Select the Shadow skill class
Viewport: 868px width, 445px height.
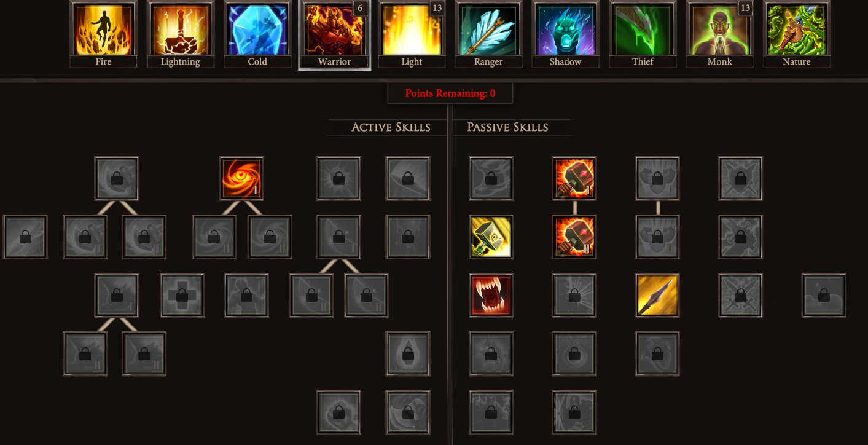(566, 34)
